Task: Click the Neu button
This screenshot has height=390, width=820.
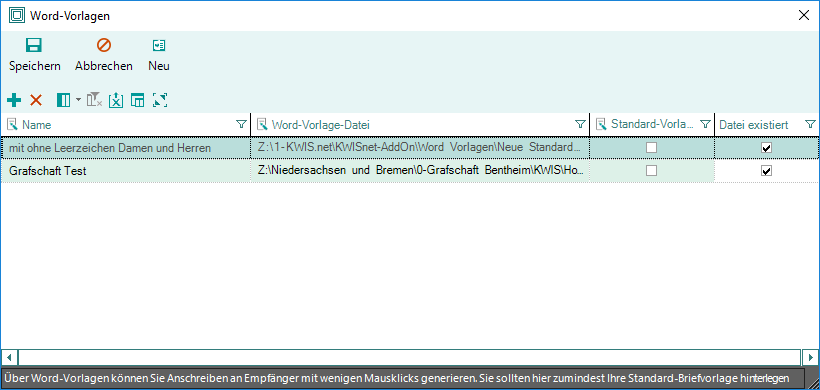Action: click(159, 54)
